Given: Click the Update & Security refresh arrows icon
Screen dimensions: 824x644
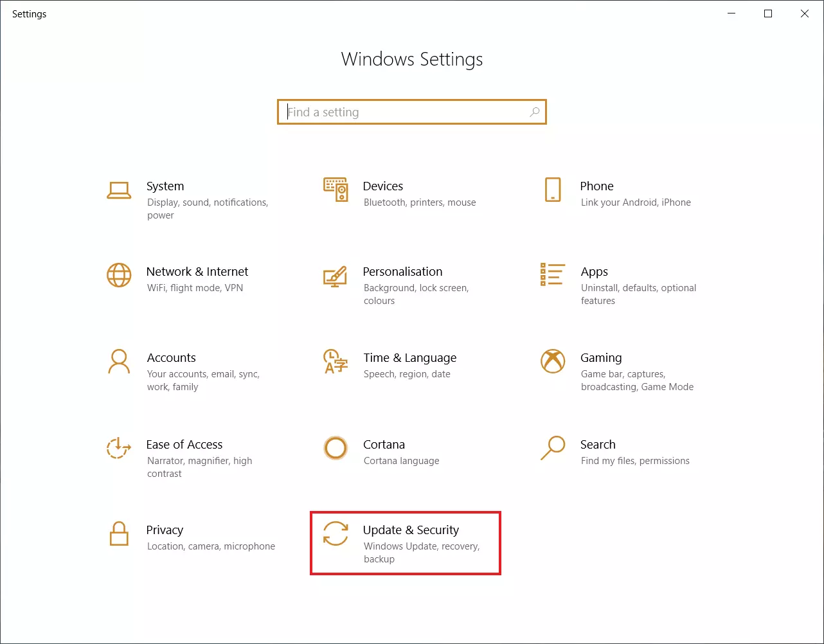Looking at the screenshot, I should [336, 533].
